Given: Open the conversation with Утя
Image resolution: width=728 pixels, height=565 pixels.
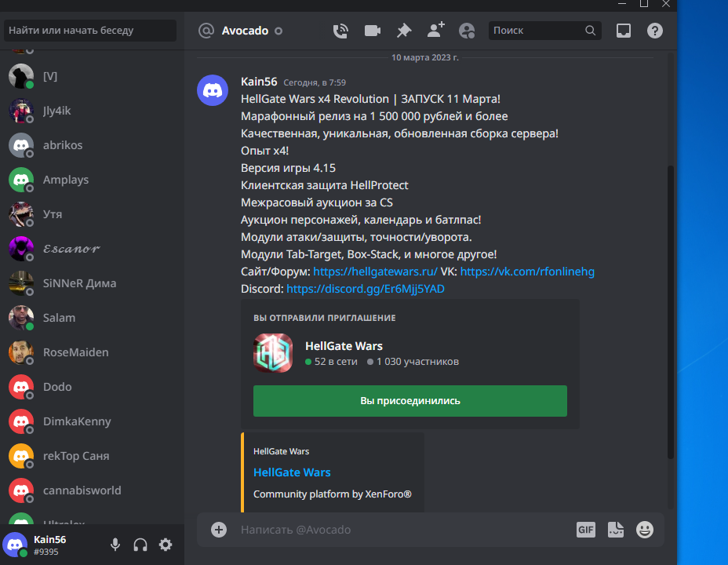Looking at the screenshot, I should 92,214.
